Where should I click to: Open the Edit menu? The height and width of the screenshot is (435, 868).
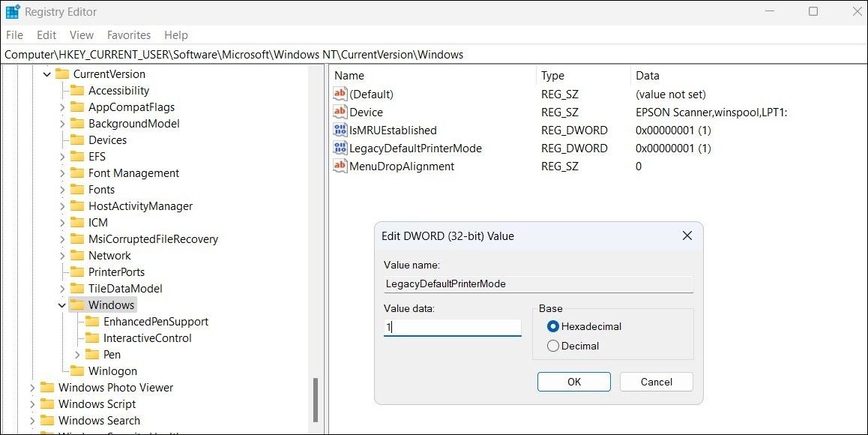pos(46,34)
